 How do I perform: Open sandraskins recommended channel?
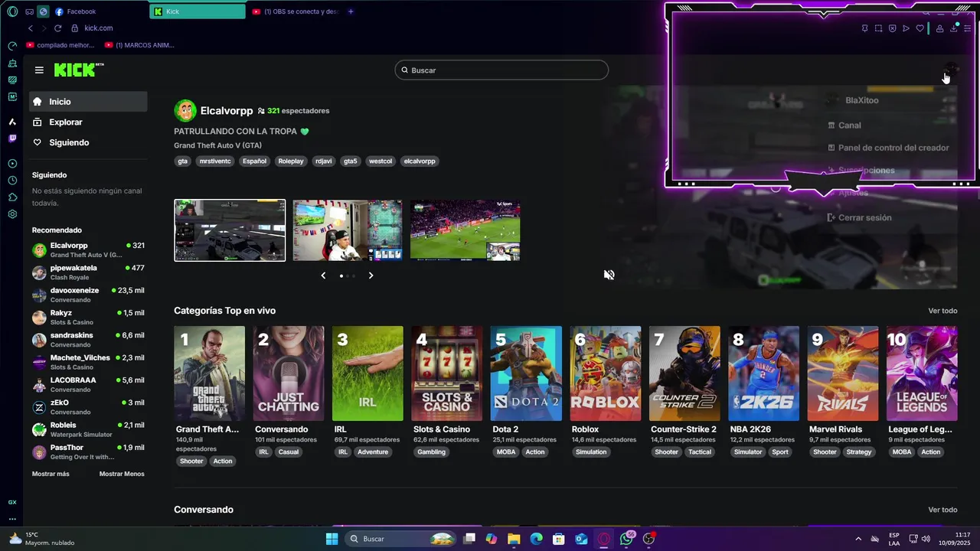88,340
